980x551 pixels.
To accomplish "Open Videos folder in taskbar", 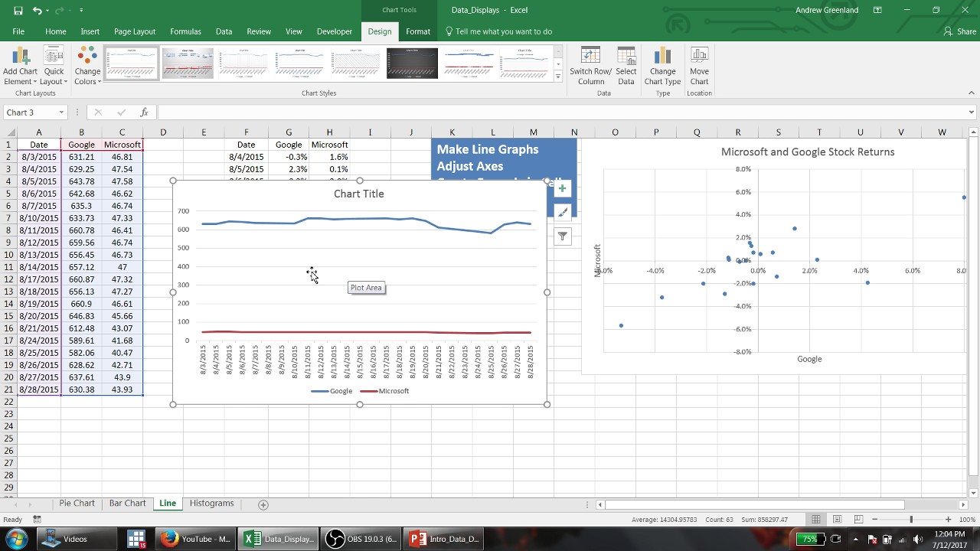I will (x=75, y=539).
